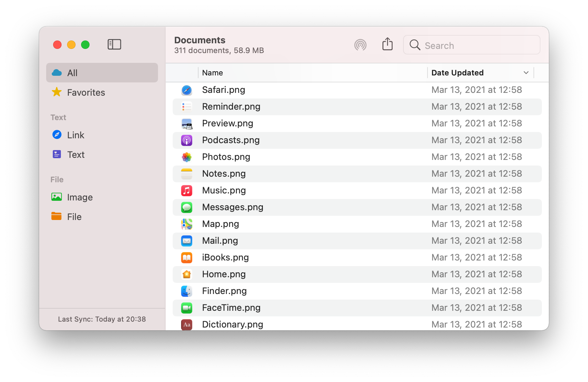Click the green full-screen window button

85,45
